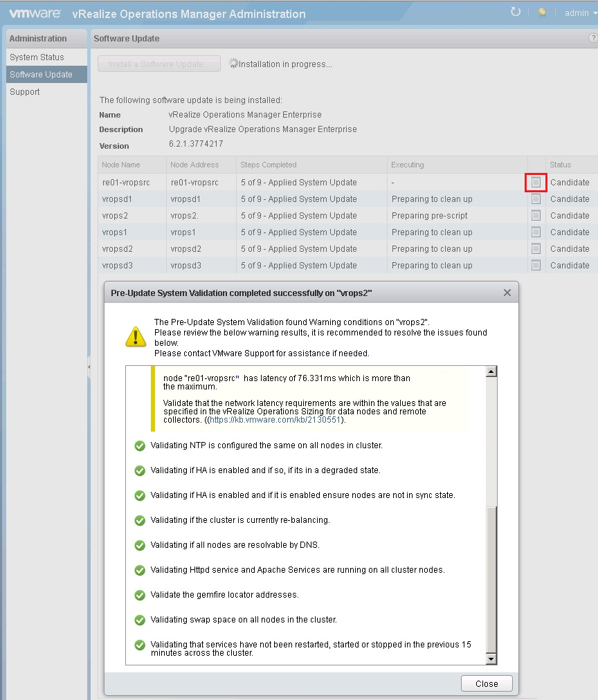This screenshot has height=700, width=598.
Task: Open validation report icon for vropsd3 row
Action: click(536, 266)
